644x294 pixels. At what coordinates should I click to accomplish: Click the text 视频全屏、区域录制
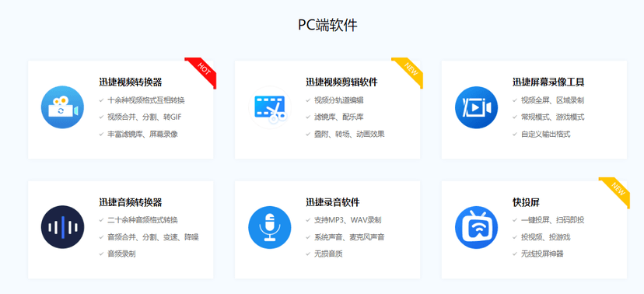(x=552, y=100)
